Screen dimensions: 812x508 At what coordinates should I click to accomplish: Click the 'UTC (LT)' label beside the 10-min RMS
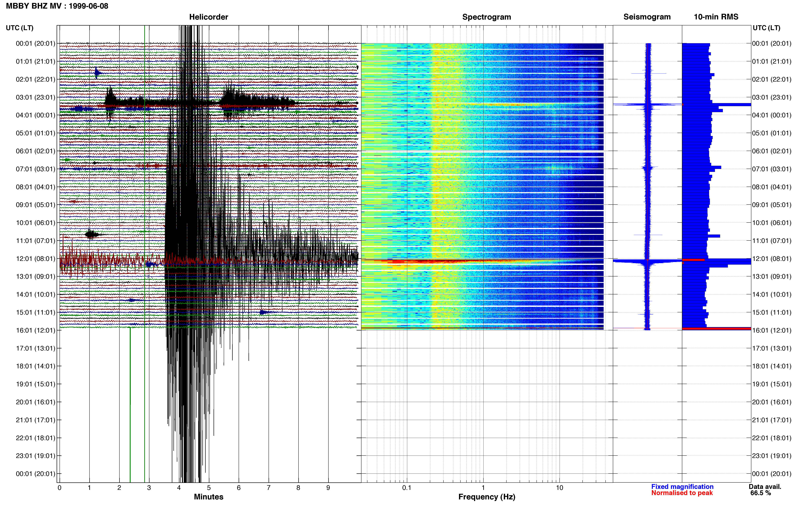[x=766, y=28]
